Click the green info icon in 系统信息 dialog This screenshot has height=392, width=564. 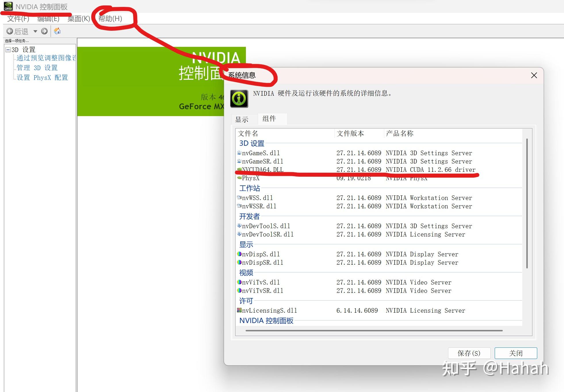(239, 99)
